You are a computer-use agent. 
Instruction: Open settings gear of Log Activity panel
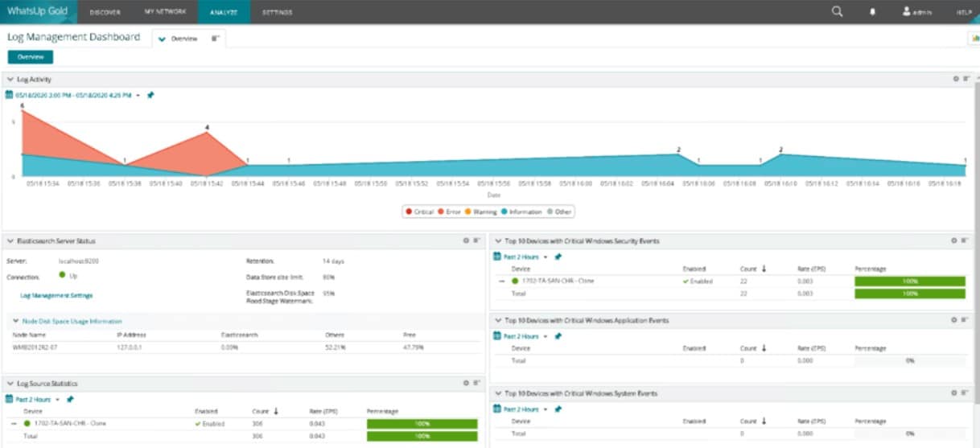point(956,79)
